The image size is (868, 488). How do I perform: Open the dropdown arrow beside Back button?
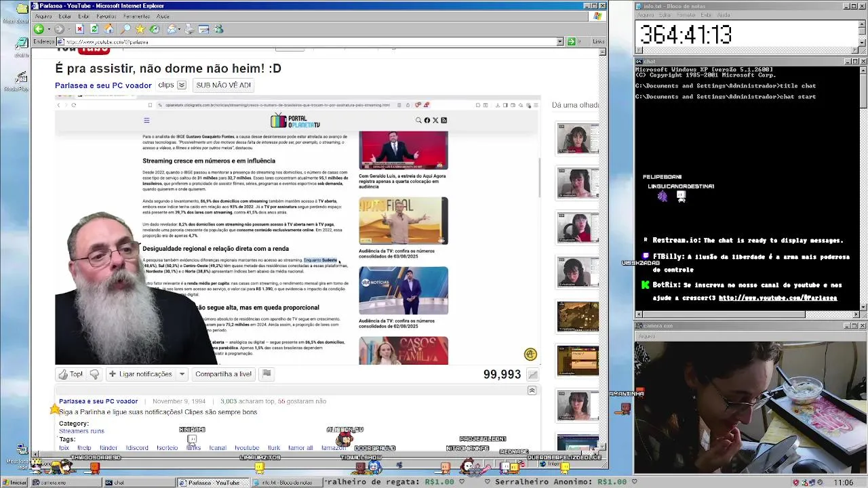click(47, 29)
